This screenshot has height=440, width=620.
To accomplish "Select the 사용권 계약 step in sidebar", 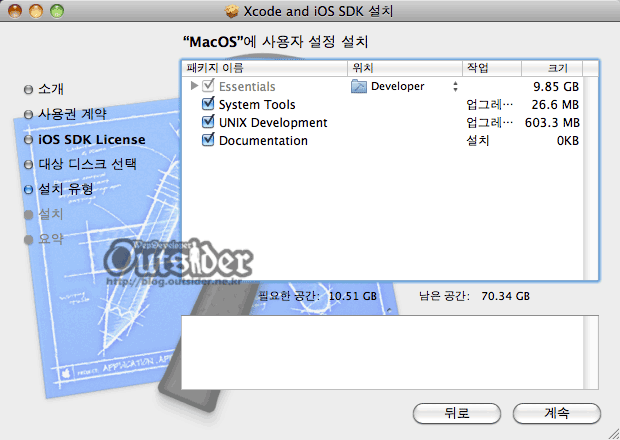I will (x=72, y=114).
